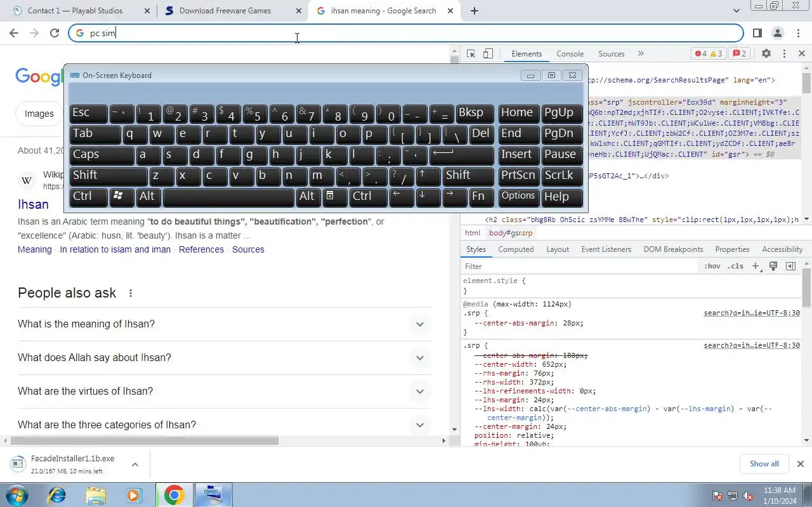Image resolution: width=812 pixels, height=507 pixels.
Task: Show more DevTools tabs chevron
Action: (x=641, y=54)
